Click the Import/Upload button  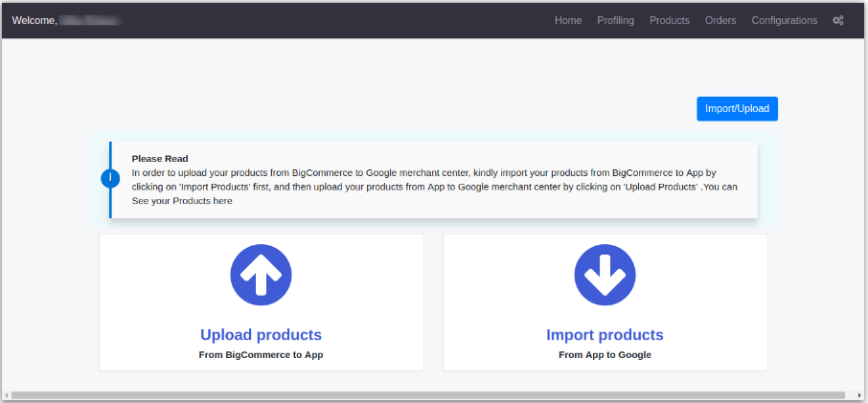click(x=737, y=109)
